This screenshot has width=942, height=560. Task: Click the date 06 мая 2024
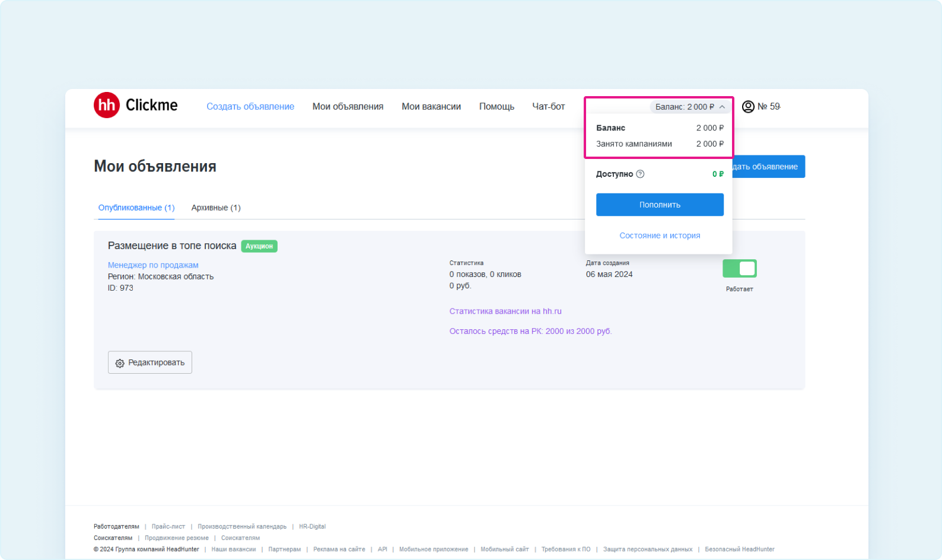pos(609,274)
